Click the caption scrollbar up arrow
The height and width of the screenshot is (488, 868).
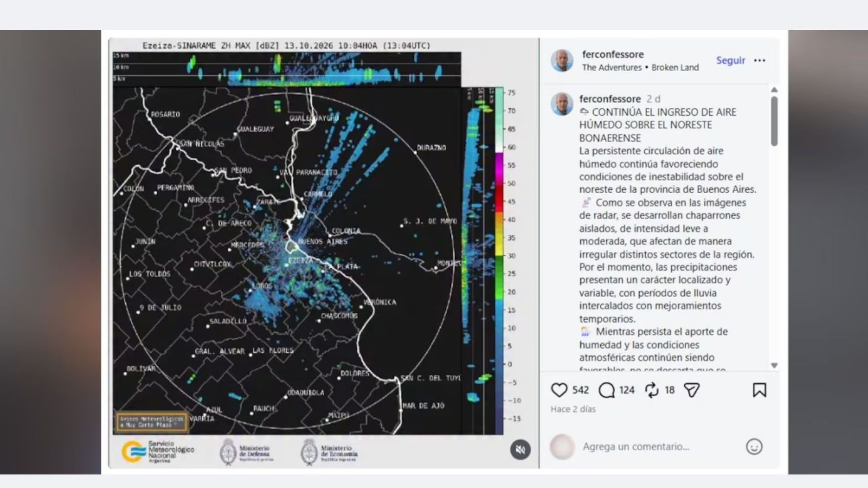(774, 90)
